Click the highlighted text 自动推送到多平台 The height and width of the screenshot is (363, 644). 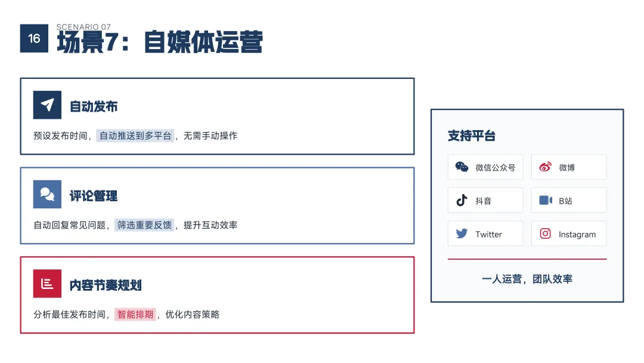[x=135, y=136]
